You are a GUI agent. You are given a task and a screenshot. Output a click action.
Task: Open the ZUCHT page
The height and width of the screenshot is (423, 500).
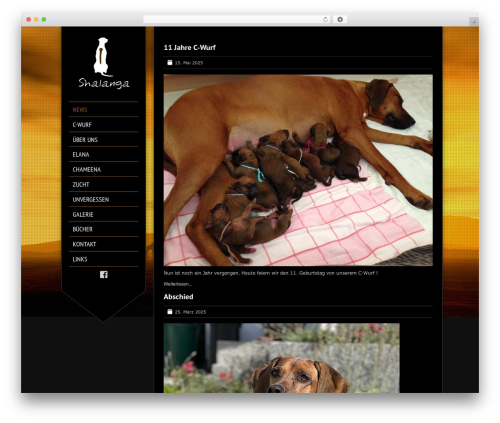(81, 185)
